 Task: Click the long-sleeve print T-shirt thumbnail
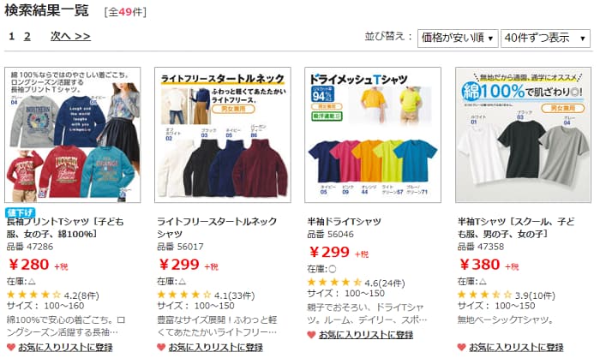click(x=73, y=135)
